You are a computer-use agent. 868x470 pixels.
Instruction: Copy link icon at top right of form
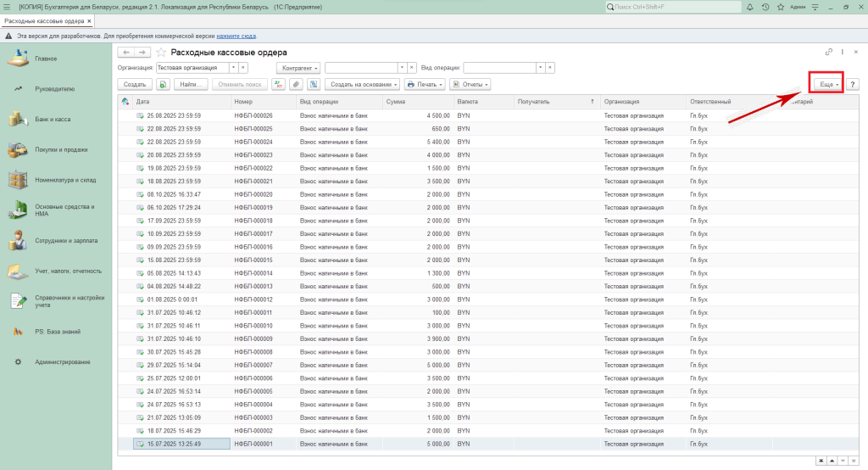click(828, 53)
